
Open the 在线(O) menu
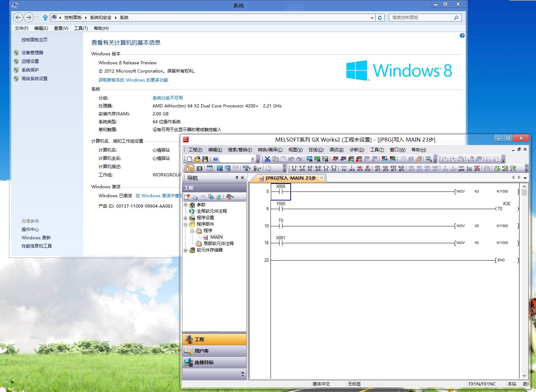coord(316,150)
